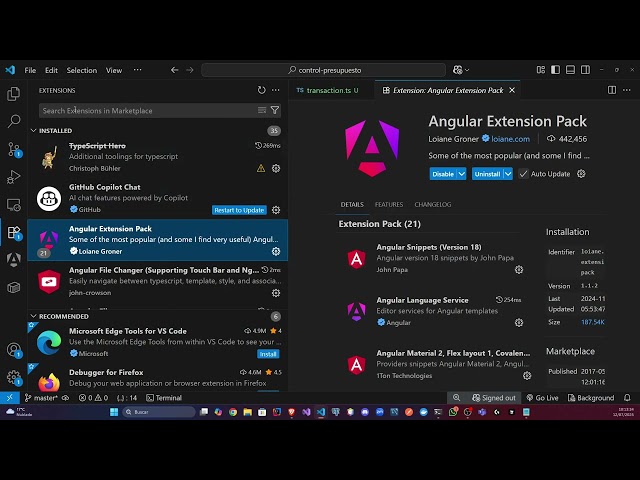The image size is (640, 480).
Task: Open manage gear for TypeScript Hero
Action: click(276, 168)
